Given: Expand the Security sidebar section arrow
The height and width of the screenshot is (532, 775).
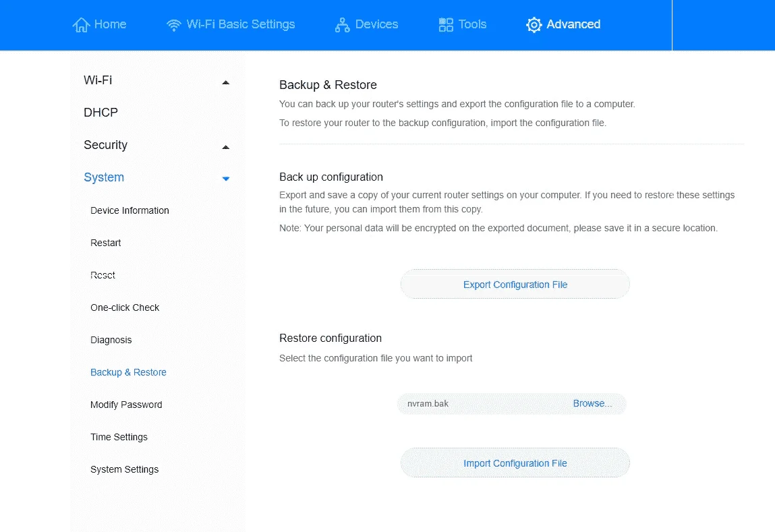Looking at the screenshot, I should [226, 147].
